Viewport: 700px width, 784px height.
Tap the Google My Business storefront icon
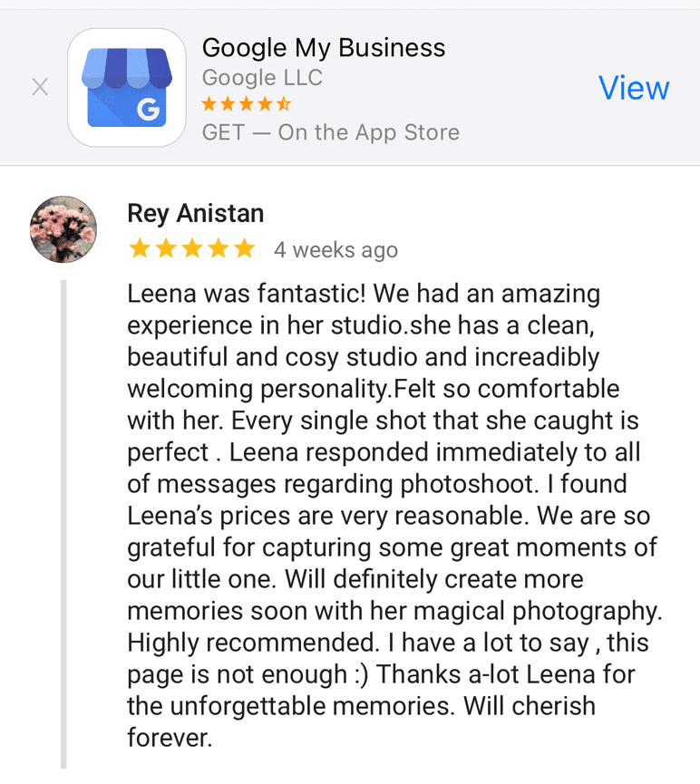point(127,88)
